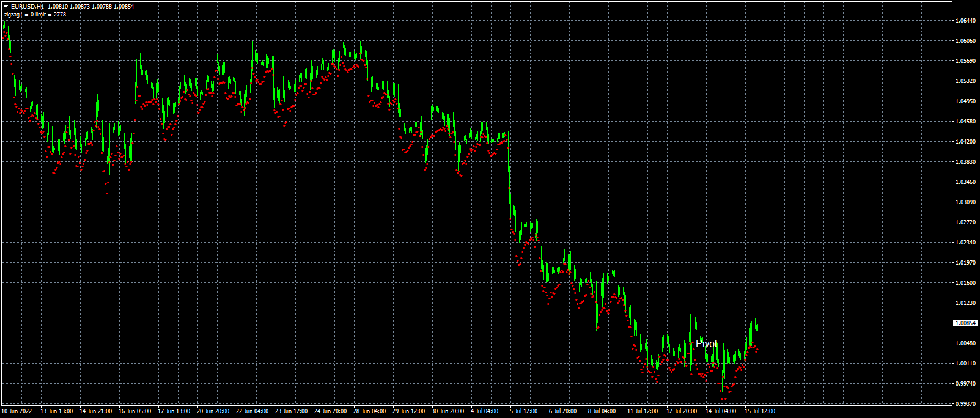Click the EURUSD,H1 chart title text

click(27, 6)
